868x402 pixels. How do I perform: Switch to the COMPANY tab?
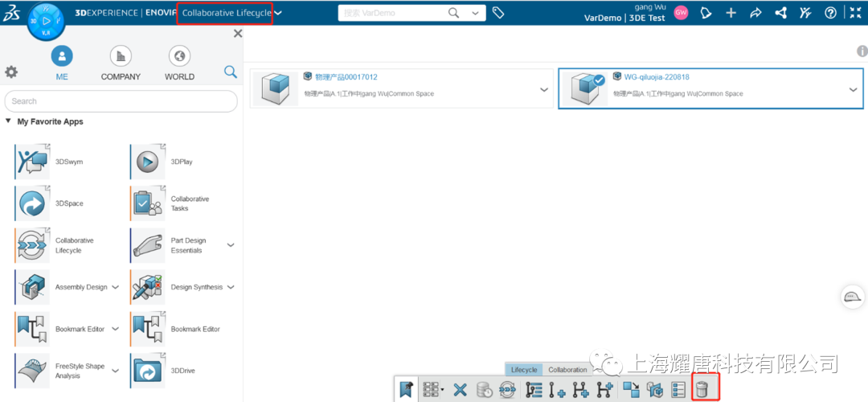tap(121, 64)
